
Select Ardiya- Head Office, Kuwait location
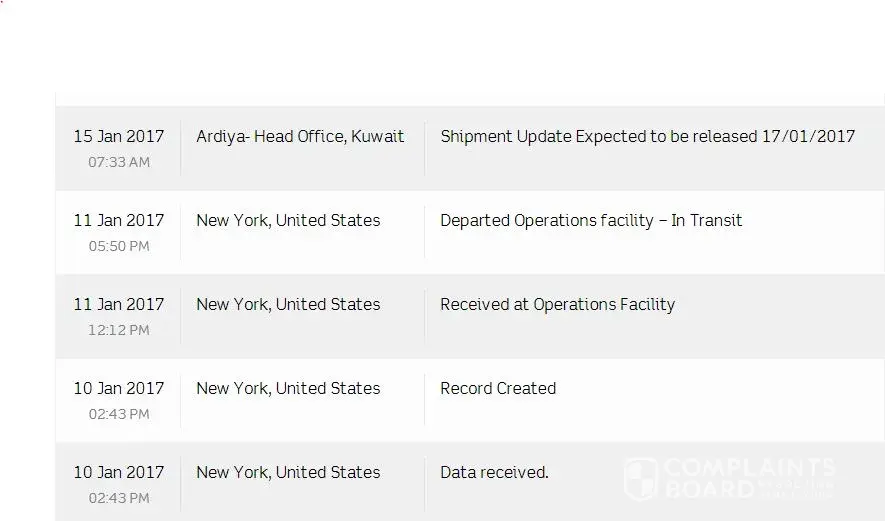pos(300,136)
